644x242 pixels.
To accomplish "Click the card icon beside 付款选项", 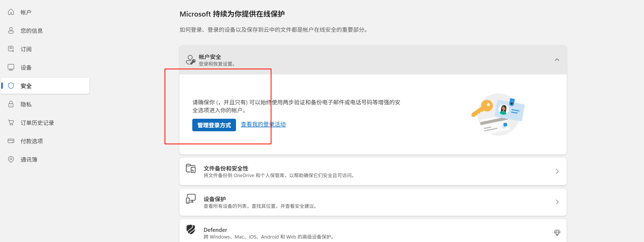I will (11, 141).
